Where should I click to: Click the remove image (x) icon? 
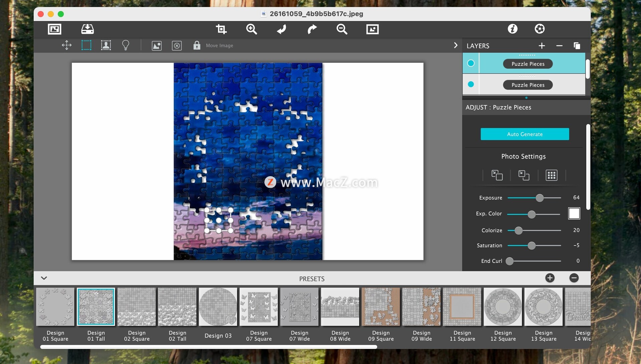pyautogui.click(x=177, y=46)
